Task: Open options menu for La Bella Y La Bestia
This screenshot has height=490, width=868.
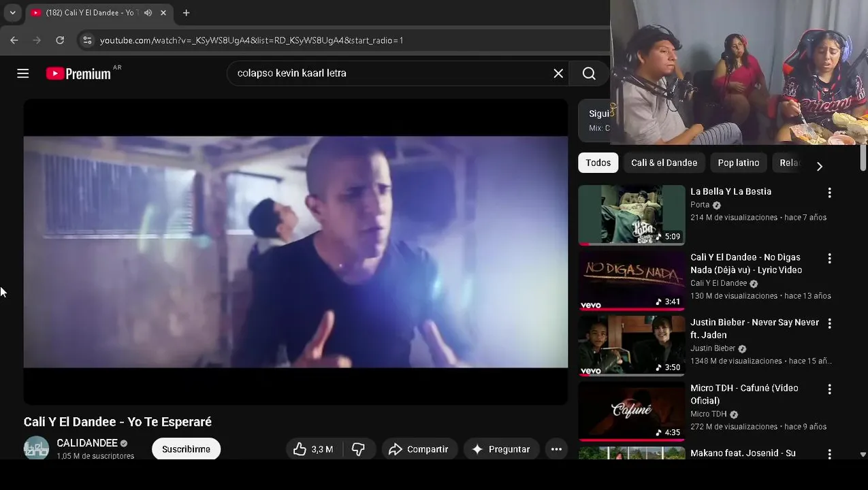Action: [829, 193]
